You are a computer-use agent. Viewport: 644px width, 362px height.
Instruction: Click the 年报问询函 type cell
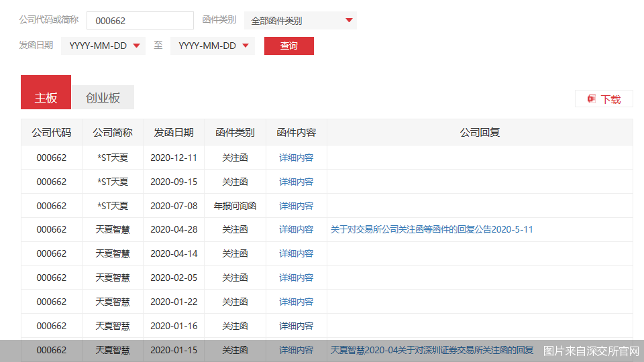click(x=235, y=206)
